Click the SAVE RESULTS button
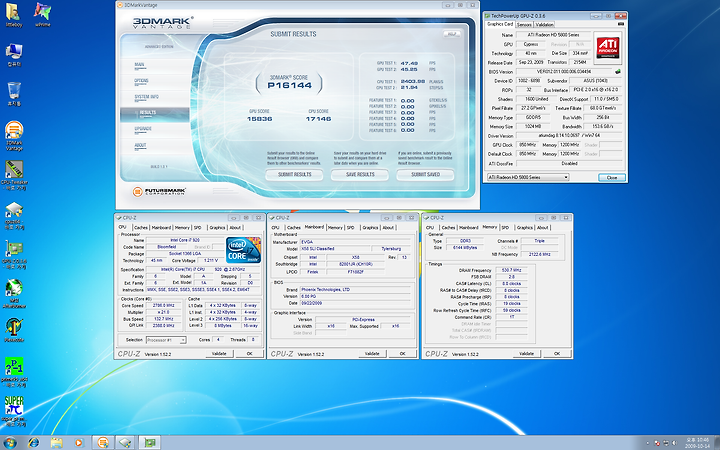The image size is (720, 450). [x=360, y=174]
